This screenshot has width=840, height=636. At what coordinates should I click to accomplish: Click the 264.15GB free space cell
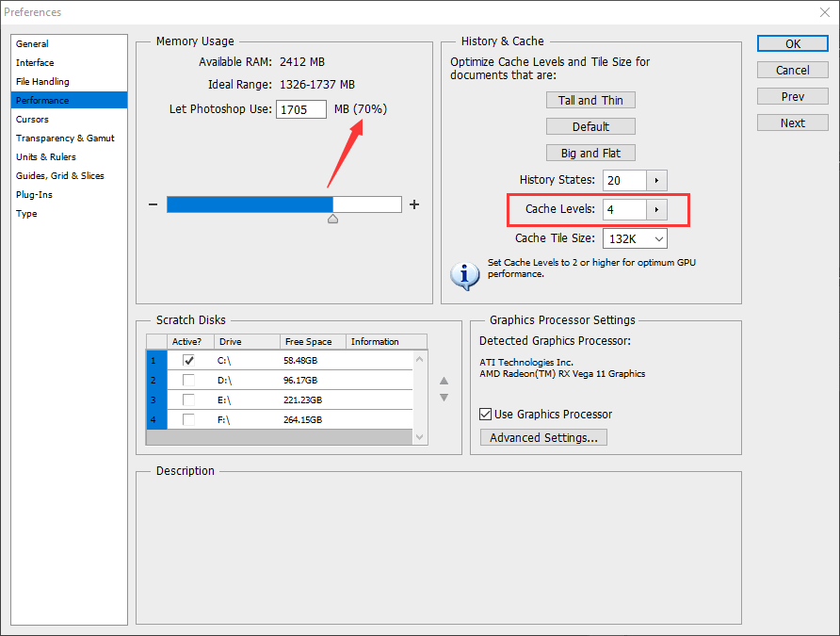pyautogui.click(x=302, y=420)
